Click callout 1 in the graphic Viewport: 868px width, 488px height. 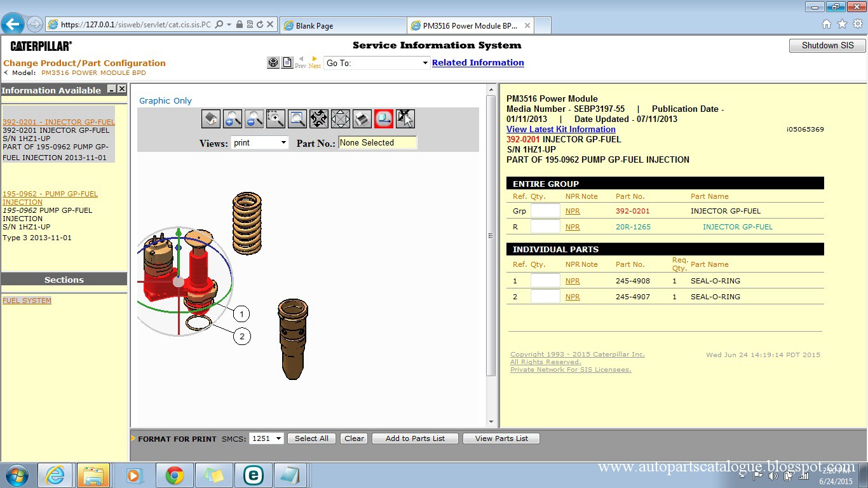tap(241, 314)
